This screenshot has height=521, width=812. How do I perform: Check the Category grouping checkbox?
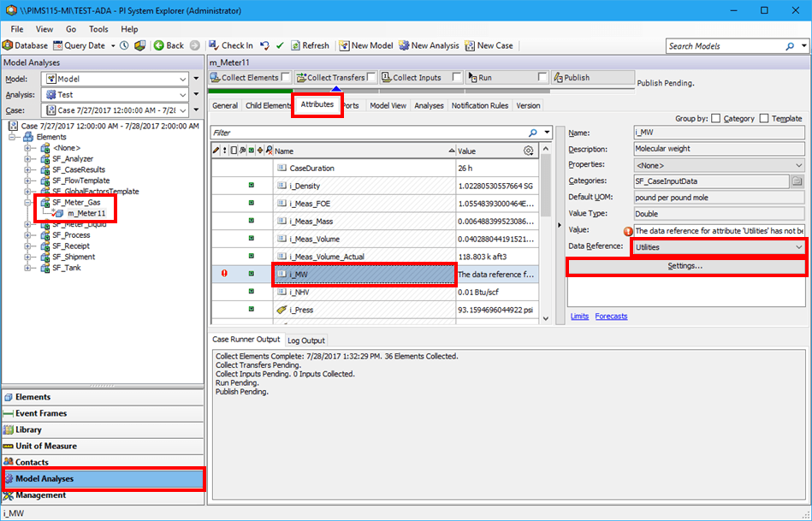click(715, 118)
